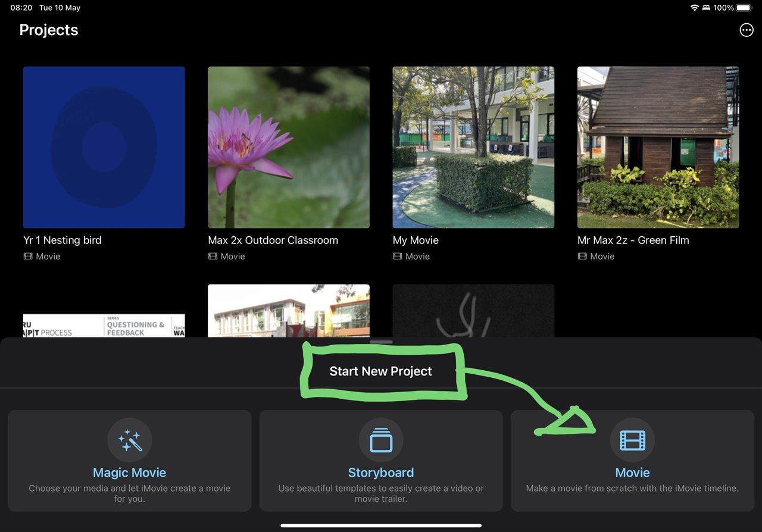Select the 'My Movie' project title

click(x=416, y=240)
